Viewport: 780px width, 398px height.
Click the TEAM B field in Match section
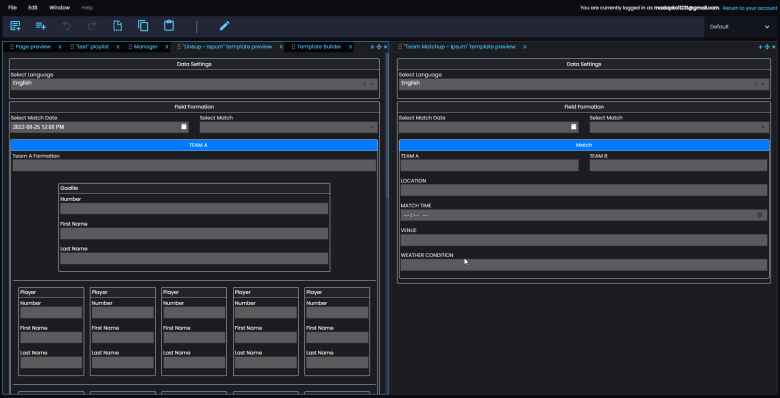click(679, 165)
